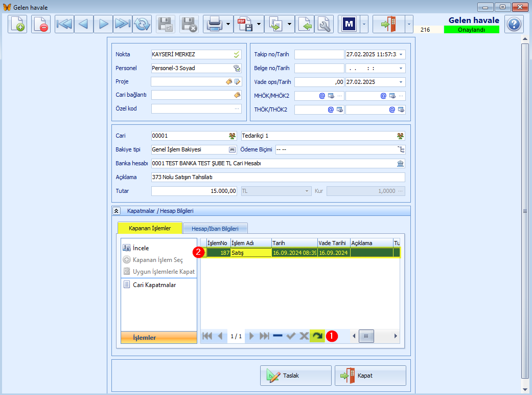Image resolution: width=532 pixels, height=395 pixels.
Task: Click the refresh arrows toolbar icon
Action: pyautogui.click(x=142, y=24)
